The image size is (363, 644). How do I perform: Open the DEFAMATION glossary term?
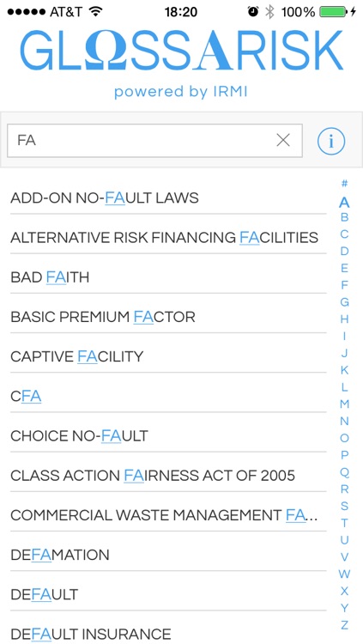[x=168, y=556]
